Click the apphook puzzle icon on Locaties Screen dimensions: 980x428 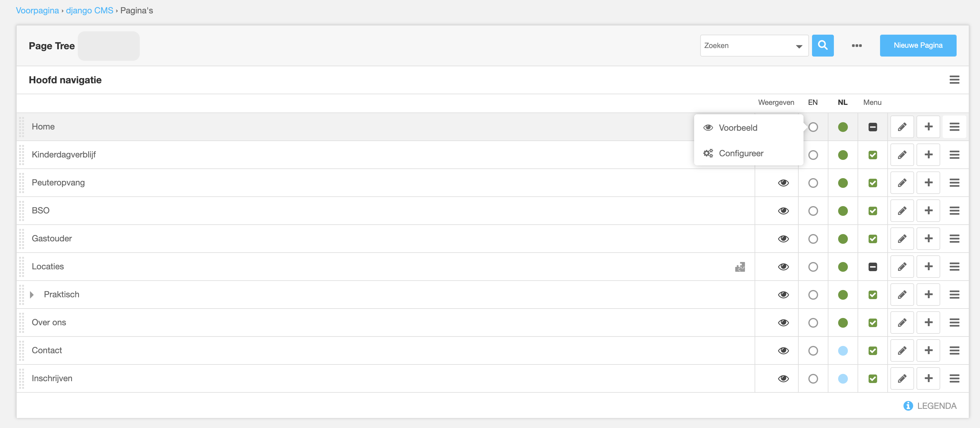point(740,267)
